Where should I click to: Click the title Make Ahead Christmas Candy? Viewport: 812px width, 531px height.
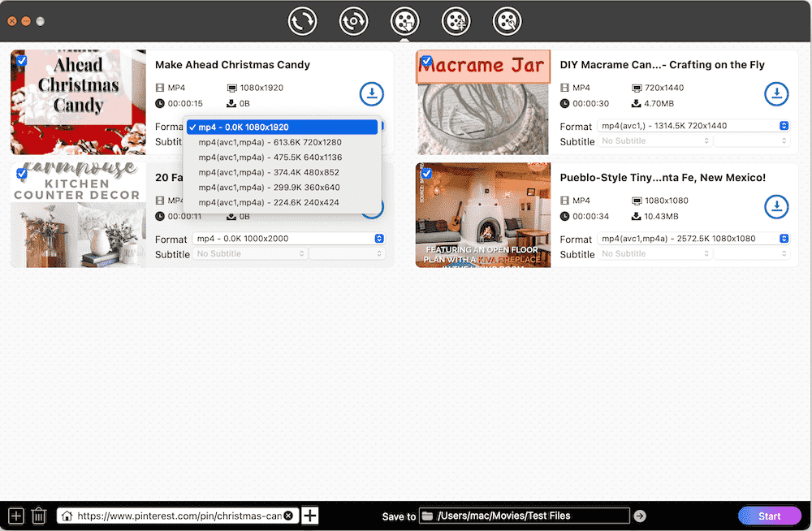(x=232, y=65)
